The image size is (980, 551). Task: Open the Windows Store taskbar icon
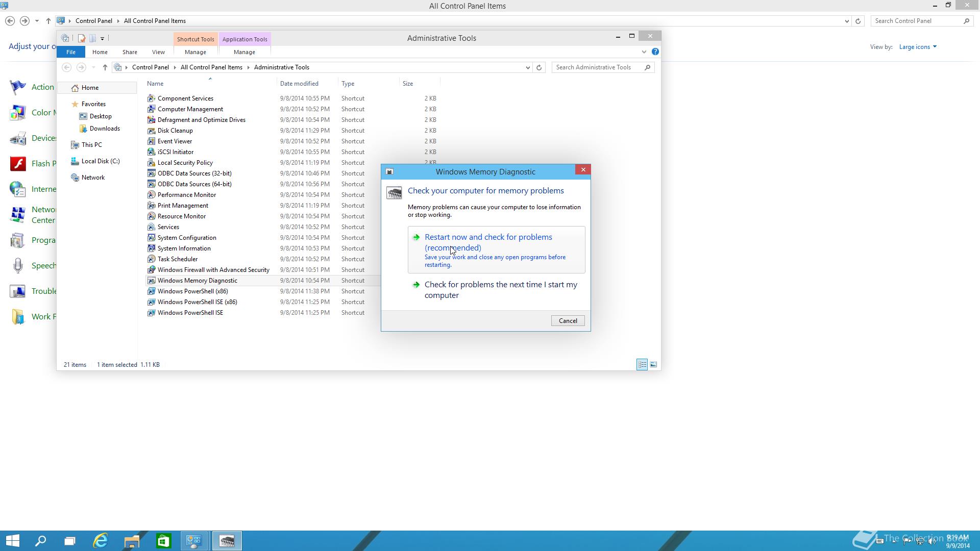[163, 541]
